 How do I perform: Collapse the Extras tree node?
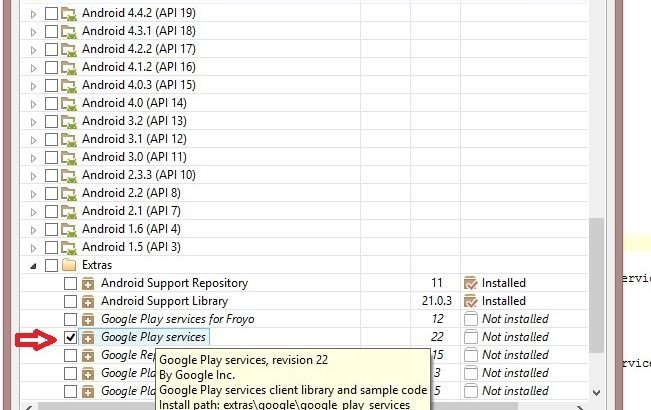(x=35, y=265)
